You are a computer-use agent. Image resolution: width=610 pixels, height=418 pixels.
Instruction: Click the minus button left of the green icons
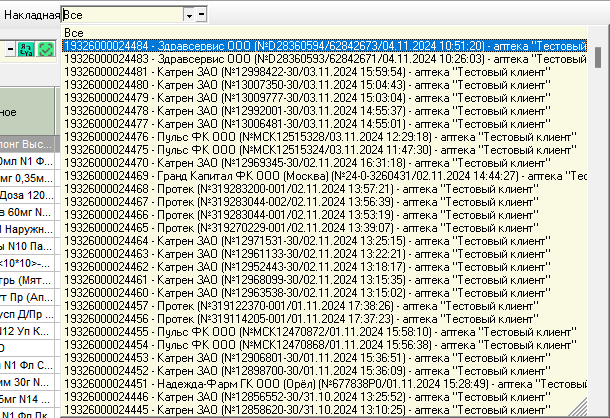(10, 49)
